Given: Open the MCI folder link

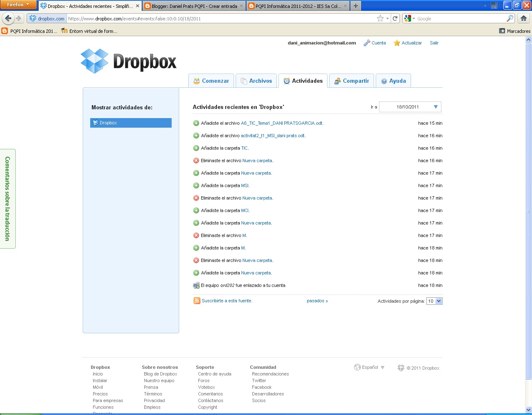Looking at the screenshot, I should [x=245, y=210].
